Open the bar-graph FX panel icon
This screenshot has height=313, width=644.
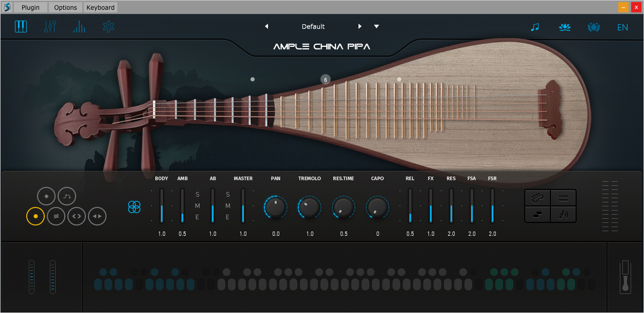tap(79, 26)
